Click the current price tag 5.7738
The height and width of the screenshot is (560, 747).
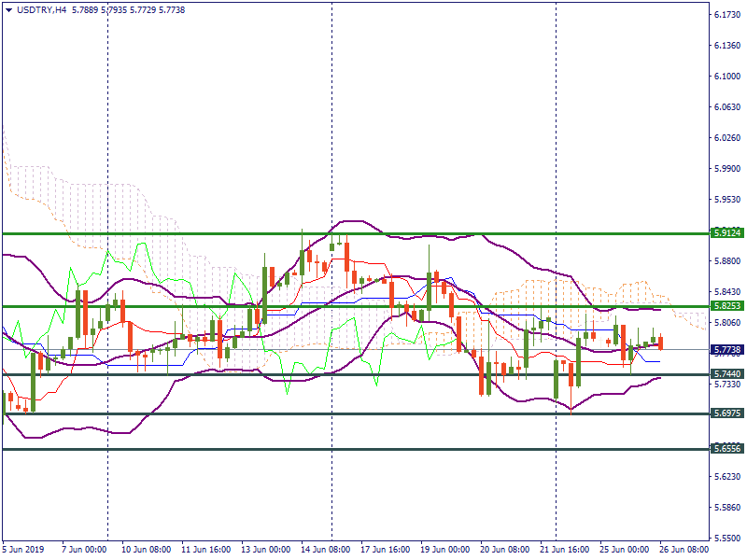726,349
